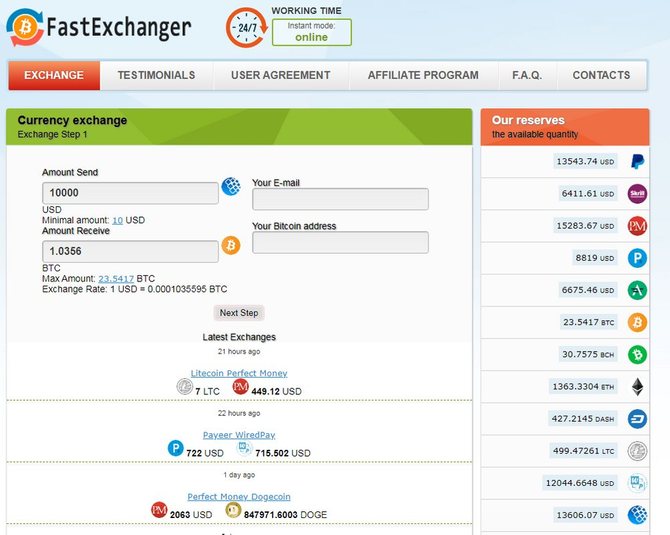Focus the Amount Receive field
Image resolution: width=670 pixels, height=535 pixels.
click(x=130, y=251)
